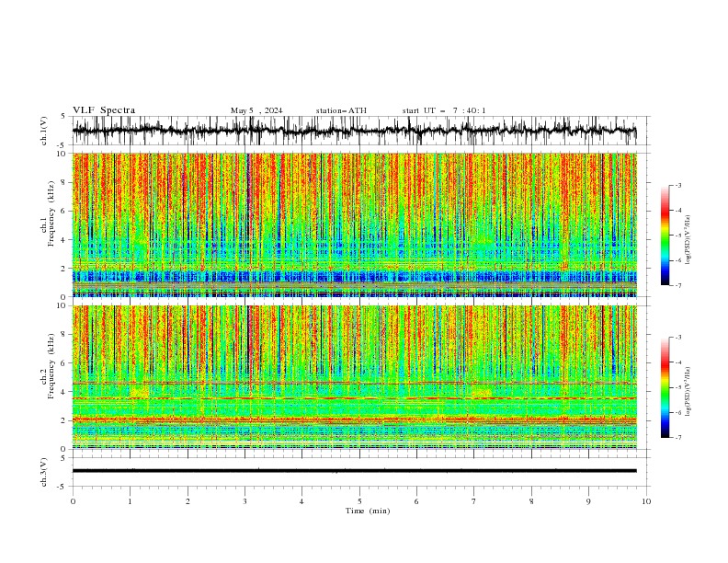
Task: Click the "-3" label on ch.1 color scale
Action: tap(678, 185)
